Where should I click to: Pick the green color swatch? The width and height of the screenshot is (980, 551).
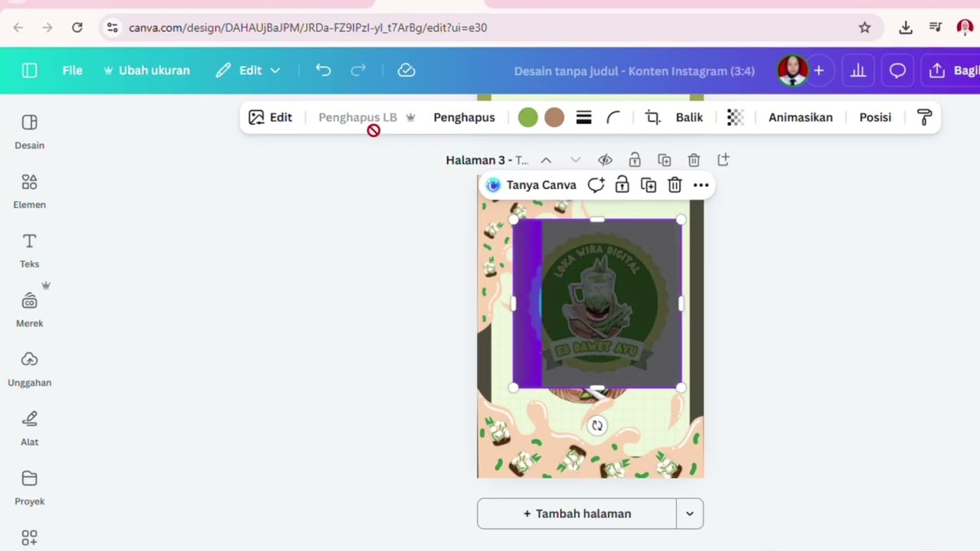(x=528, y=117)
